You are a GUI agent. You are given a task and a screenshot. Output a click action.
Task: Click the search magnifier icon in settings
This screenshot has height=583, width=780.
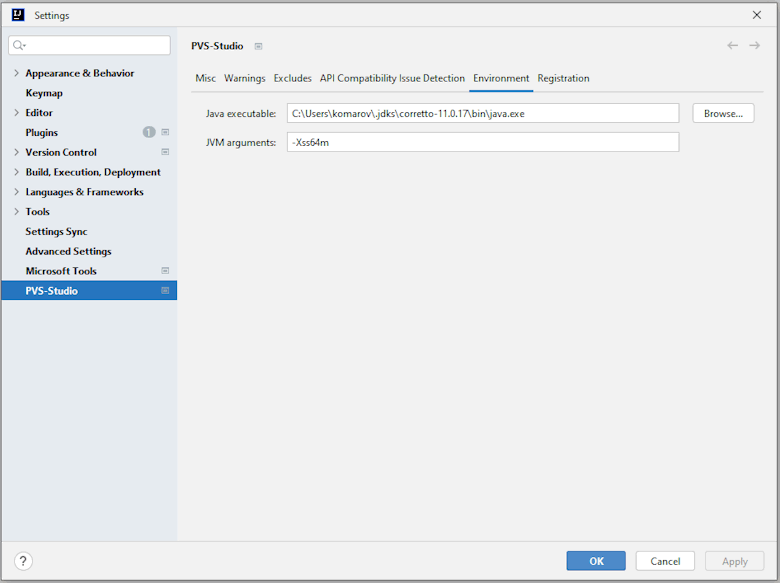pyautogui.click(x=19, y=46)
